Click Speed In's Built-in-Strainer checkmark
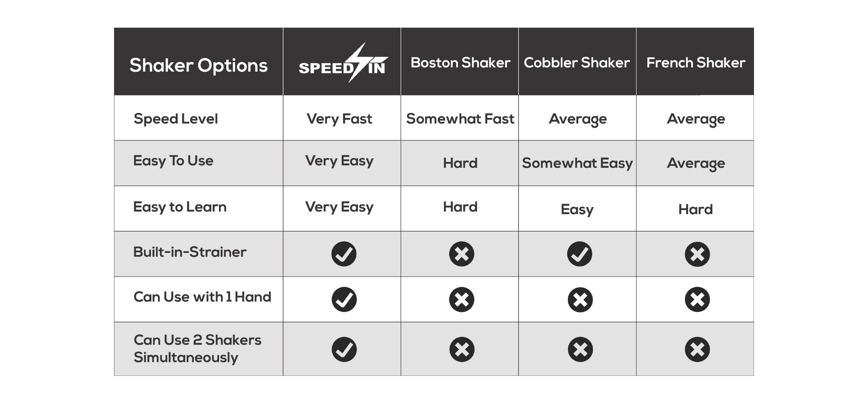868x403 pixels. click(x=344, y=254)
